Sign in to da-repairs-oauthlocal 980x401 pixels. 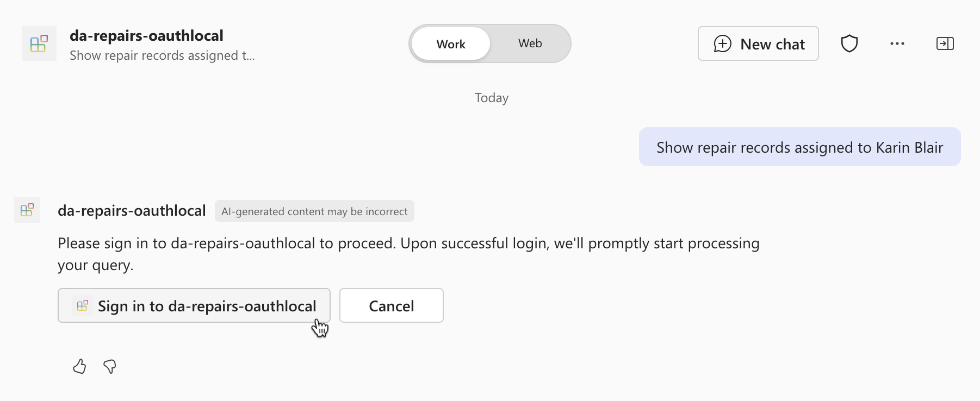[194, 305]
